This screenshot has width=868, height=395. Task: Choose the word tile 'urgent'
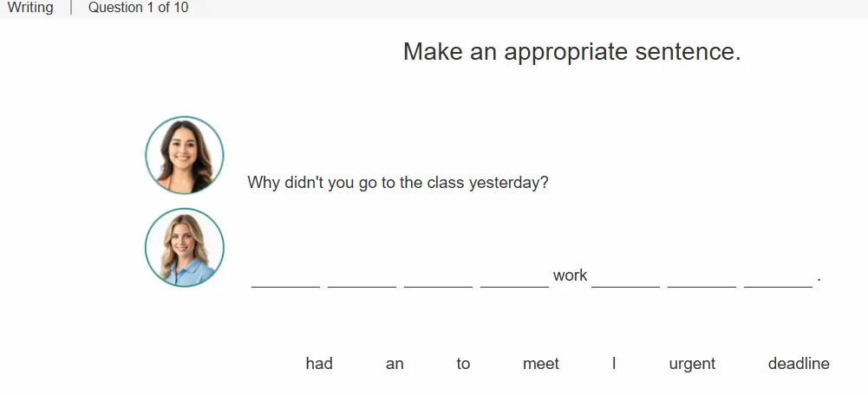692,364
